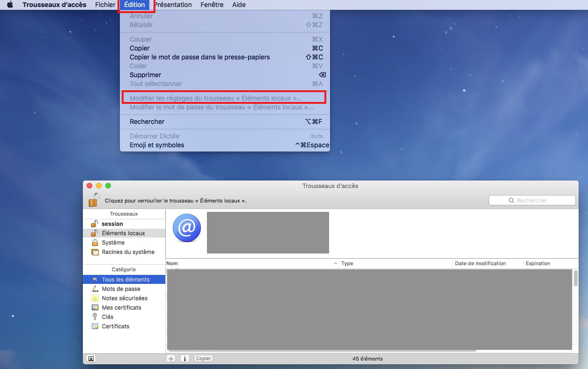Choose Emoji et symboles menu item
588x369 pixels.
pos(225,145)
